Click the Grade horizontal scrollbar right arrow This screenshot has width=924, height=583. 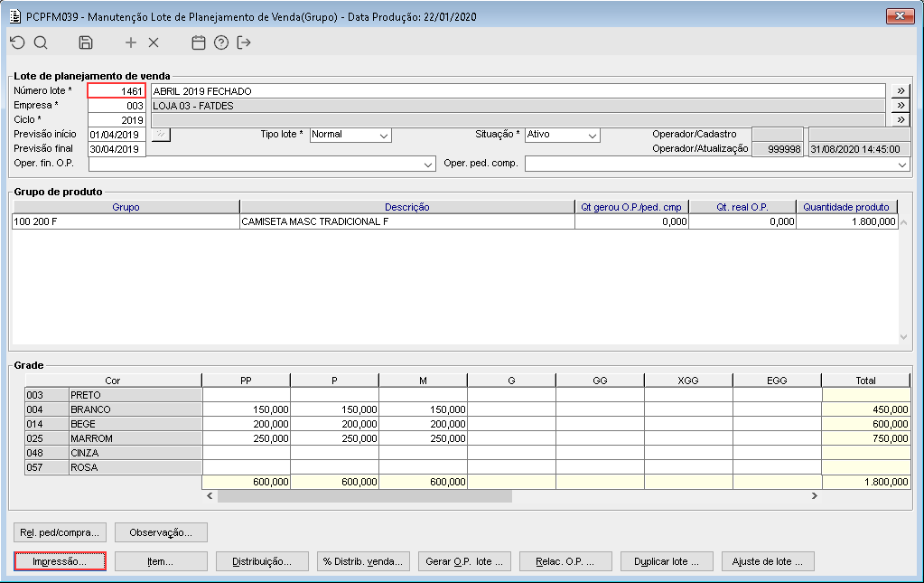coord(815,496)
